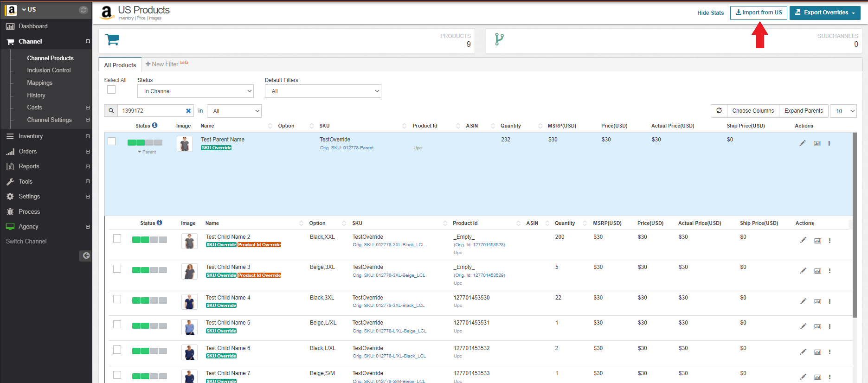This screenshot has height=383, width=868.
Task: Open chart icon for Test Child Name 5
Action: [x=817, y=326]
